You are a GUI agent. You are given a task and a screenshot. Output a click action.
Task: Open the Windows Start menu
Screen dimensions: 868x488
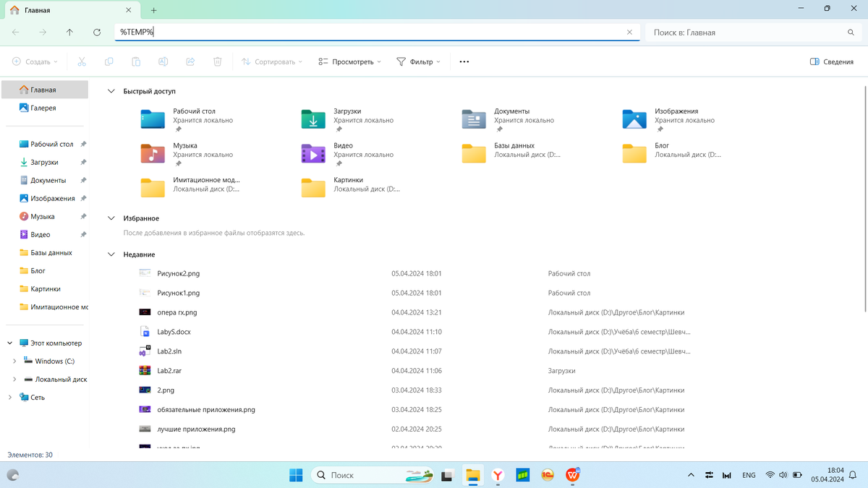pyautogui.click(x=296, y=475)
